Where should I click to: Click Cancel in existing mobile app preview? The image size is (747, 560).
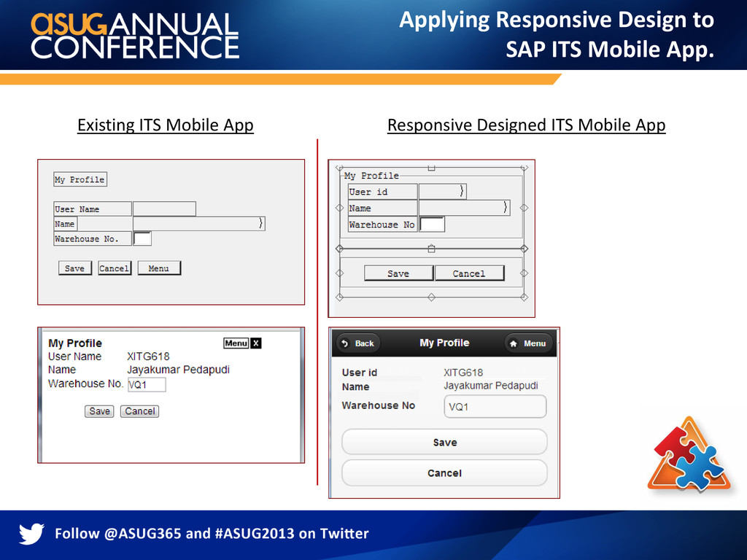tap(139, 411)
